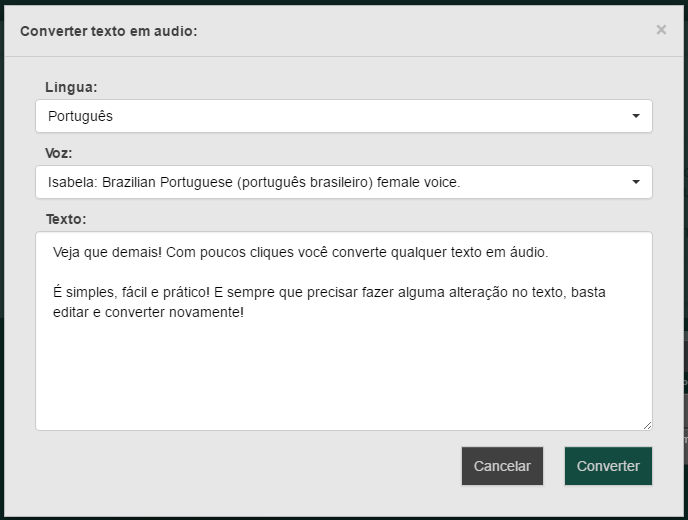Screen dimensions: 688x520
Task: Click the Lingua: field label
Action: (x=71, y=87)
